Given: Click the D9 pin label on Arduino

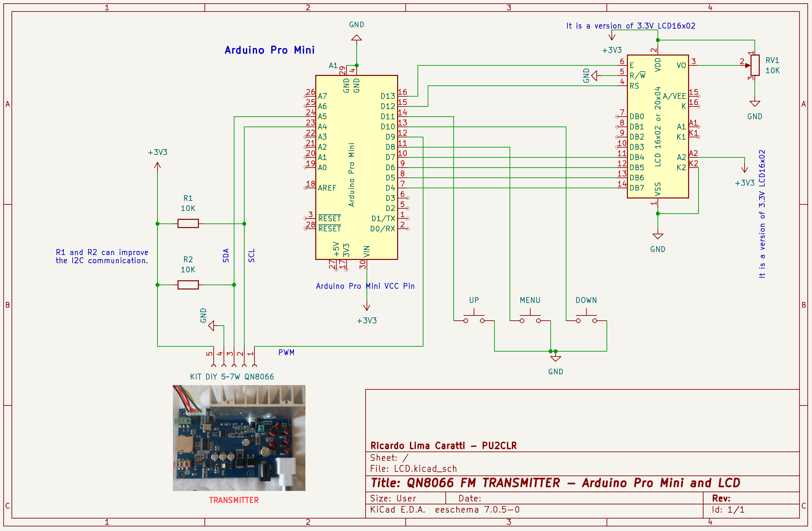Looking at the screenshot, I should (x=390, y=137).
